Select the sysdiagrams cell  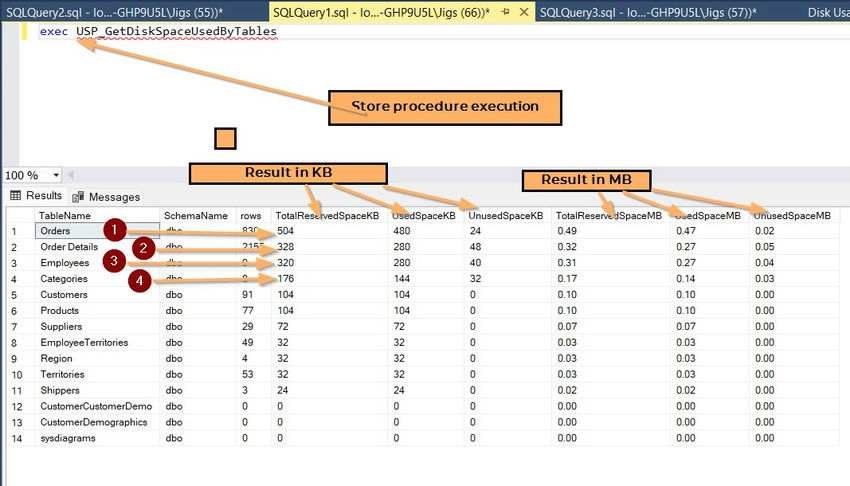tap(97, 438)
